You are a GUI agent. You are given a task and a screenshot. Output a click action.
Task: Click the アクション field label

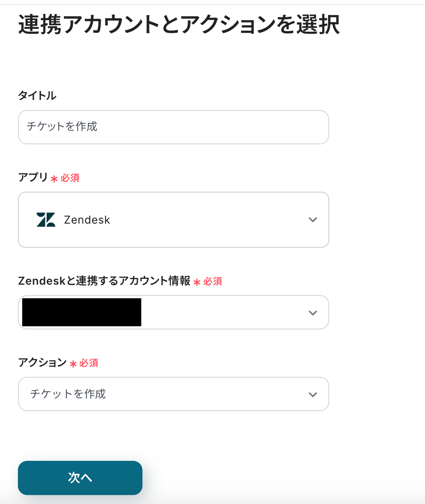pos(42,362)
